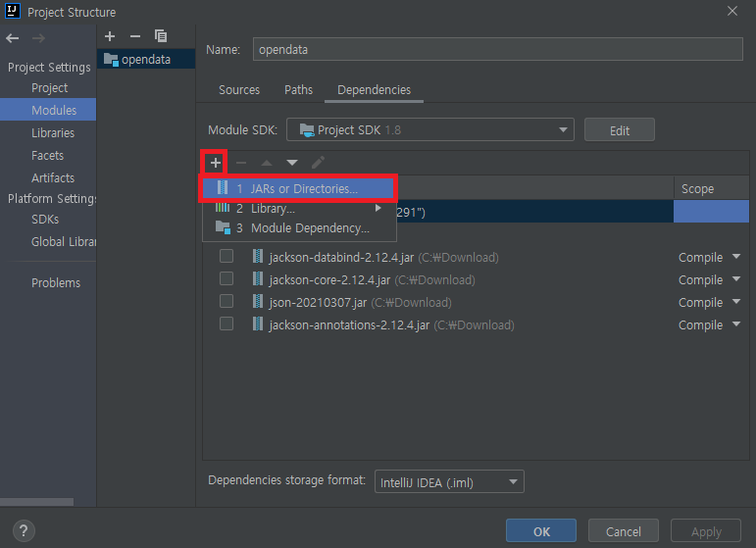Click the edit dependency pencil icon
Screen dimensions: 756x548
click(318, 163)
